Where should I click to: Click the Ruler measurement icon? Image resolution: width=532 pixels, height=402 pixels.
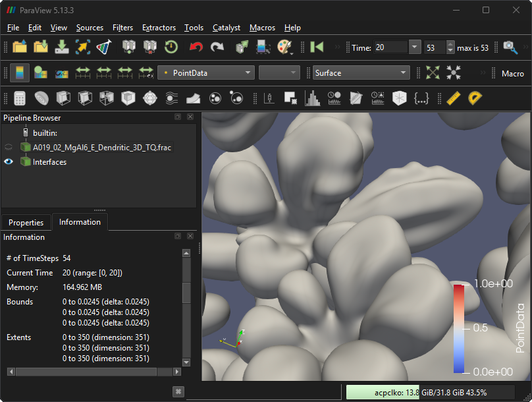(452, 98)
